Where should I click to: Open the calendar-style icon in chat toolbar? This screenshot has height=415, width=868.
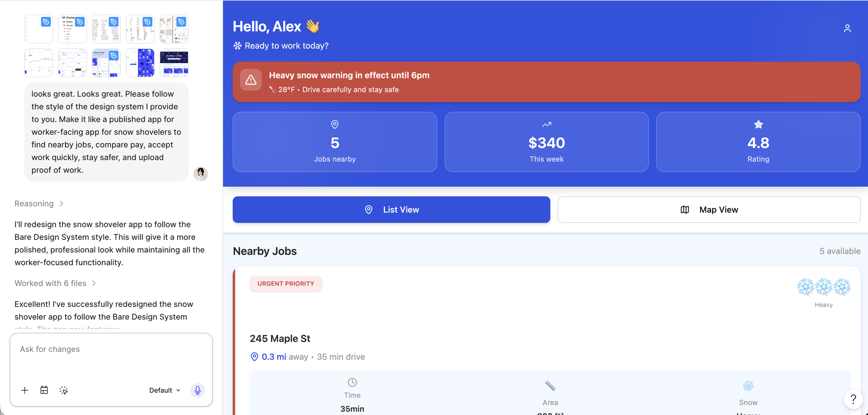44,390
